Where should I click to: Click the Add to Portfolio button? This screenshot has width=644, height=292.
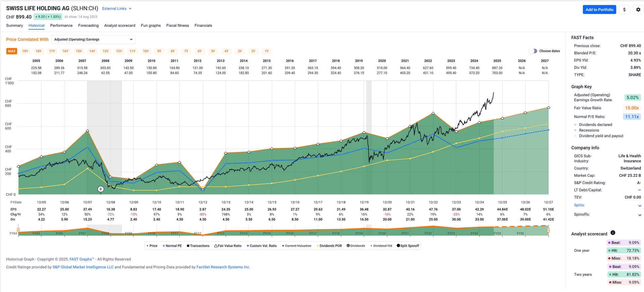coord(599,10)
